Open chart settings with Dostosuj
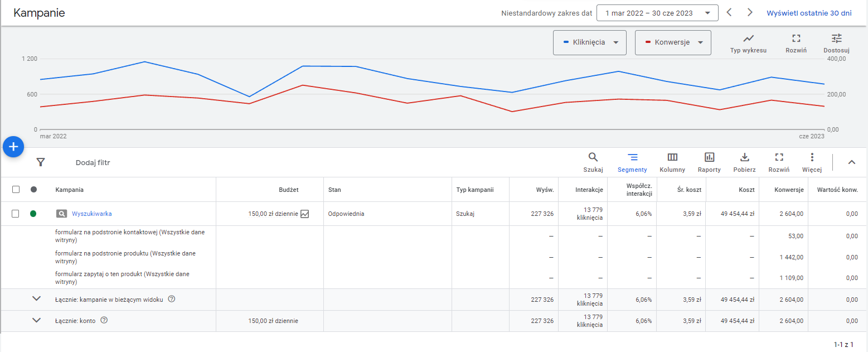 pyautogui.click(x=836, y=43)
